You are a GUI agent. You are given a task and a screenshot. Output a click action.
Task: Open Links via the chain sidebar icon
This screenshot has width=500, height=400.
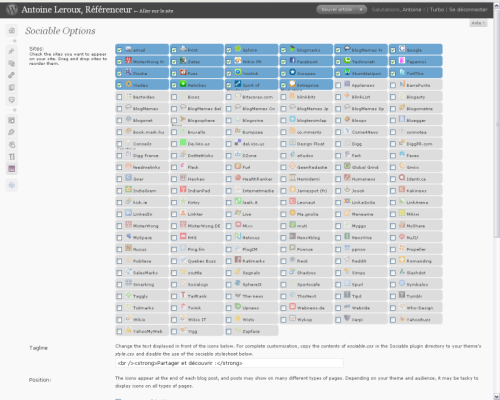pyautogui.click(x=12, y=75)
